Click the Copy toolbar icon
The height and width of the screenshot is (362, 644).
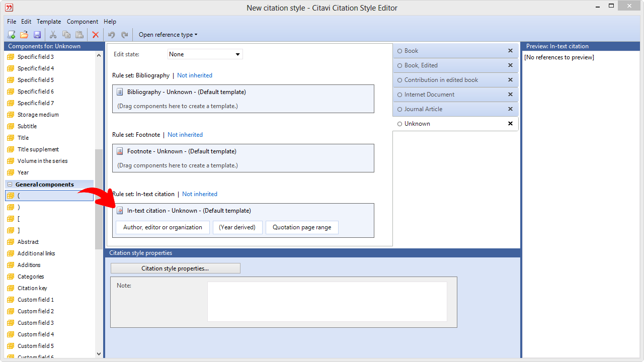click(66, 35)
